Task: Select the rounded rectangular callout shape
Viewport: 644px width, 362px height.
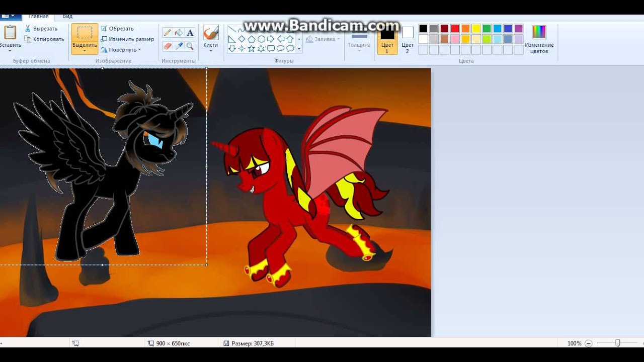Action: (x=271, y=49)
